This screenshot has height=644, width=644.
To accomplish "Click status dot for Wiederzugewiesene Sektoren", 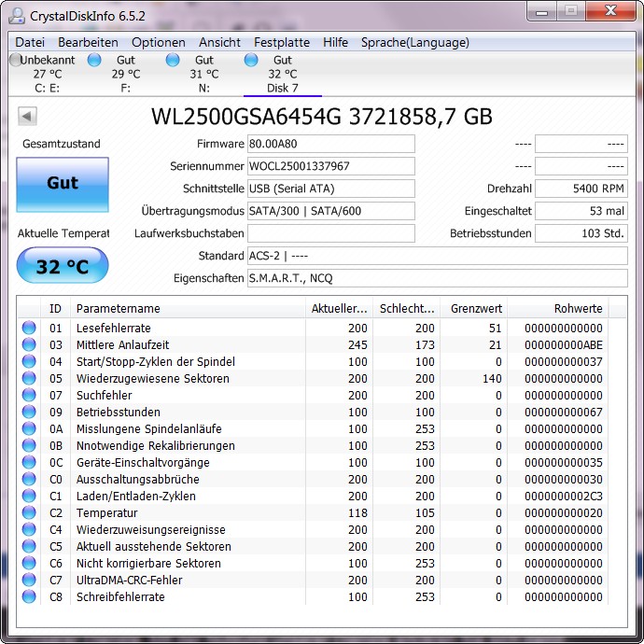I will click(x=29, y=378).
